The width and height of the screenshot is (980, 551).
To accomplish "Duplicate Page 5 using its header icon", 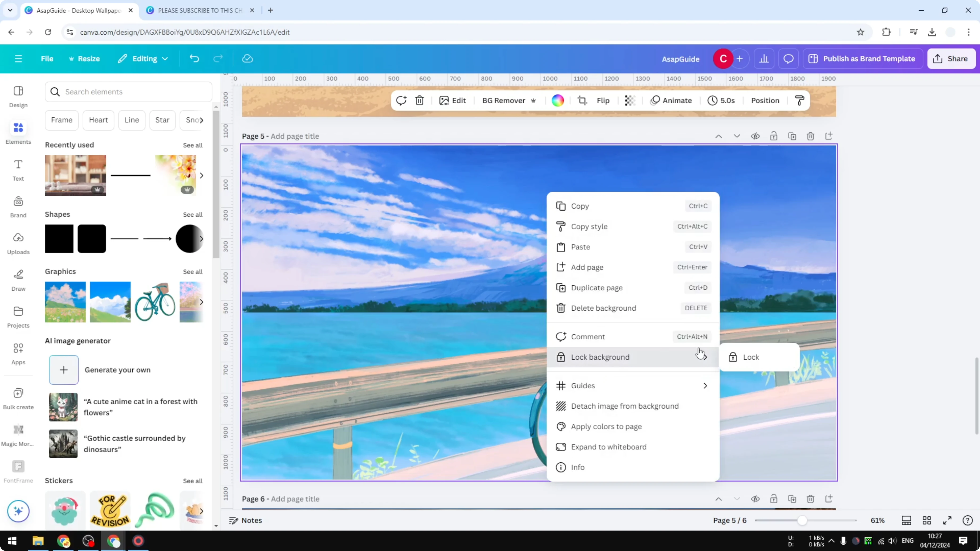I will pos(792,136).
